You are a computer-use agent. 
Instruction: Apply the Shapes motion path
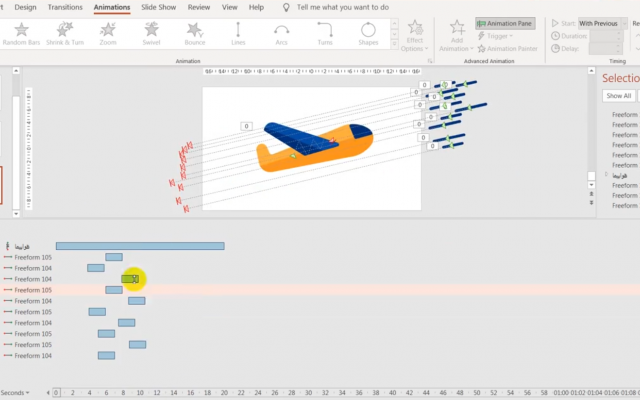[368, 35]
